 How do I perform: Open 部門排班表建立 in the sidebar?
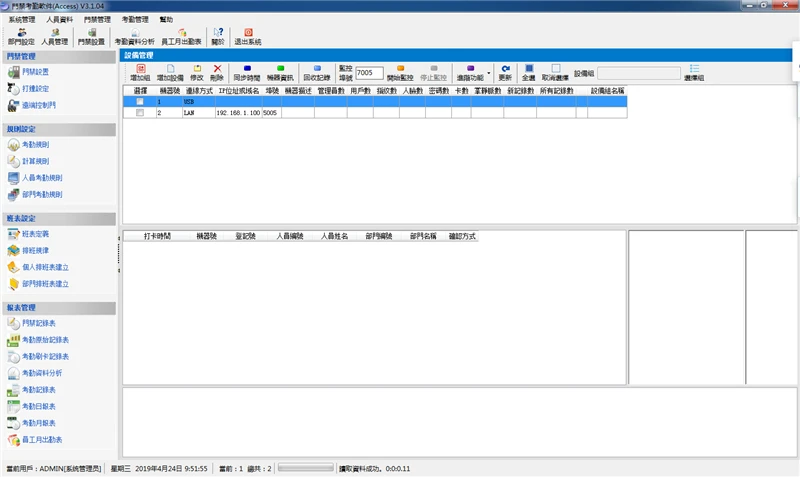pyautogui.click(x=39, y=284)
